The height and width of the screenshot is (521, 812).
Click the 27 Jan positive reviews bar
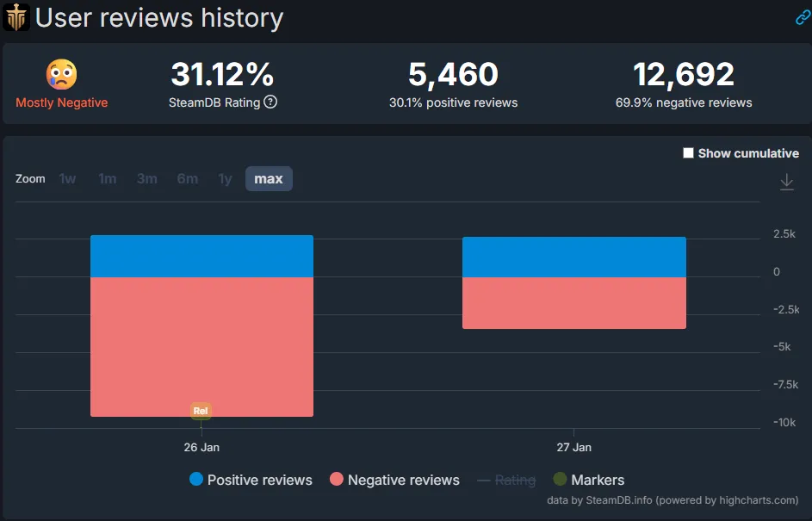point(573,257)
